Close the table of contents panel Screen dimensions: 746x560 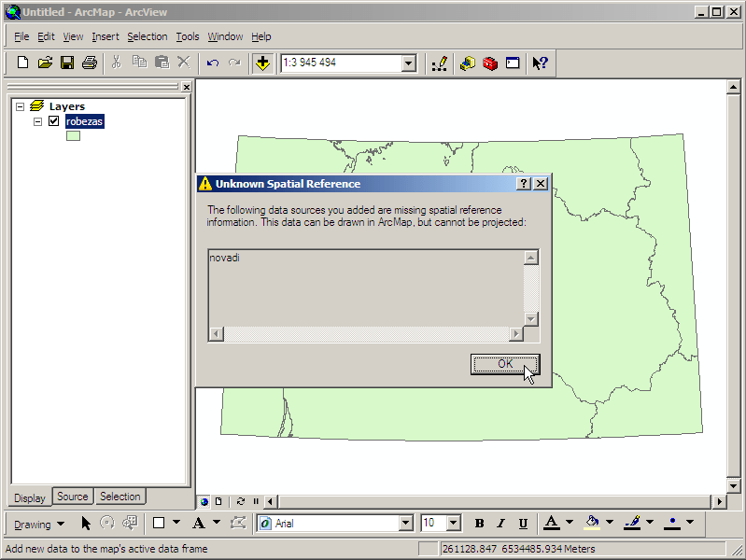187,87
